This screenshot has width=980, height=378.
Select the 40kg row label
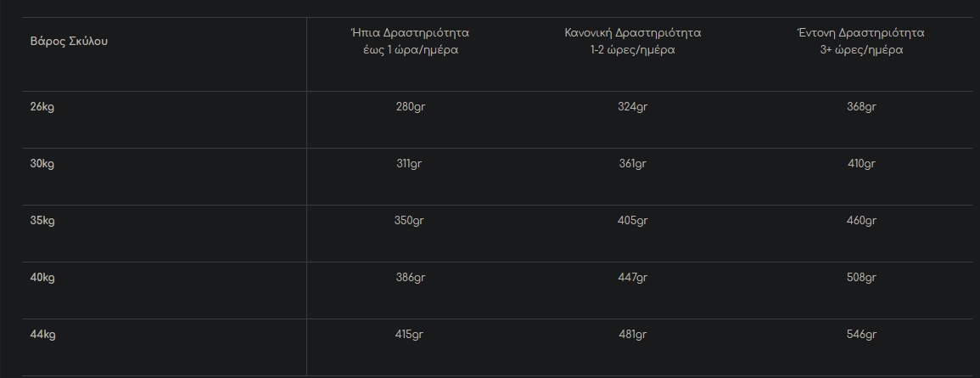(x=42, y=278)
